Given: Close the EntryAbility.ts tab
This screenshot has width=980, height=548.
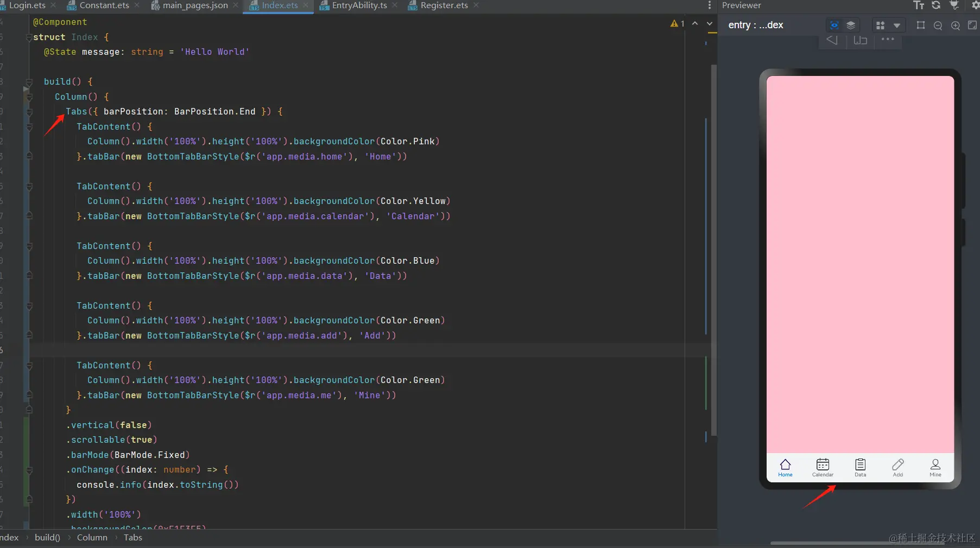Looking at the screenshot, I should pos(395,5).
